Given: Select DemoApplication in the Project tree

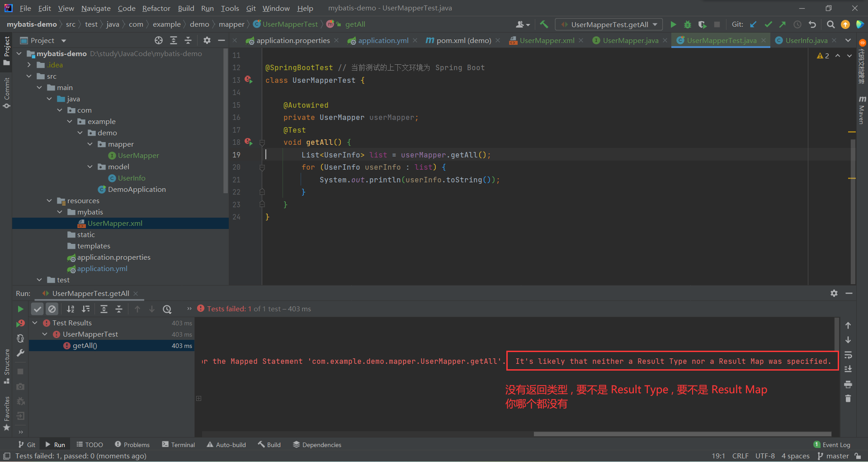Looking at the screenshot, I should point(132,189).
